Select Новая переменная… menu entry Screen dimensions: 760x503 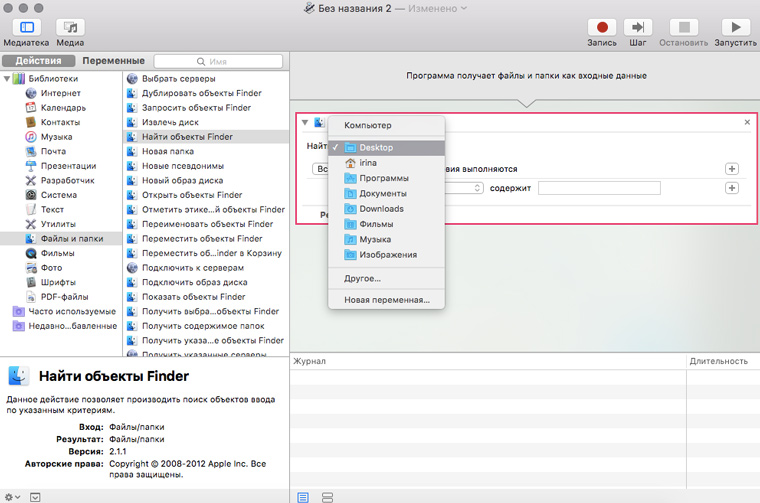(x=386, y=300)
